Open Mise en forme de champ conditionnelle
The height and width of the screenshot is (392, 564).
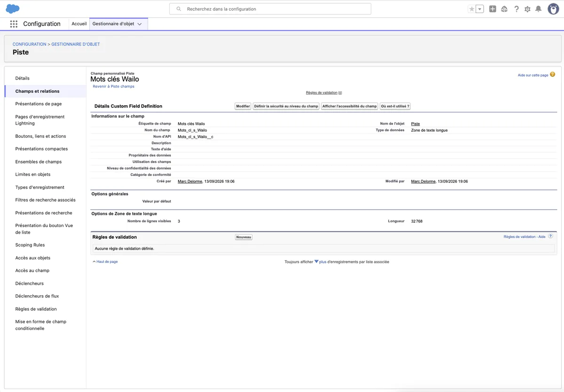(41, 325)
